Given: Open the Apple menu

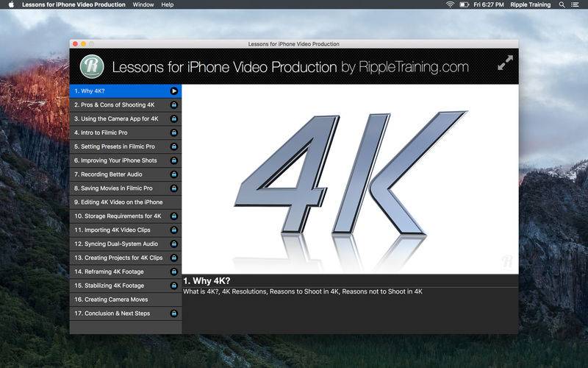Looking at the screenshot, I should 11,4.
